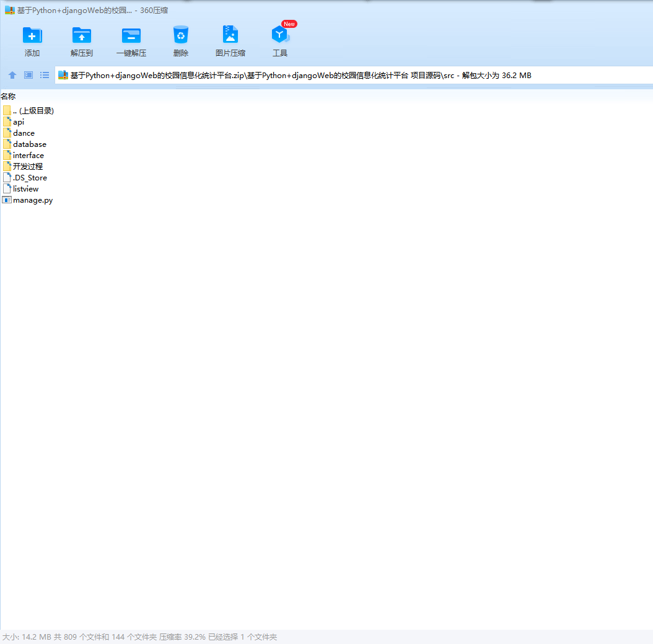Click the red New badge on 工具
This screenshot has width=653, height=644.
click(x=289, y=24)
